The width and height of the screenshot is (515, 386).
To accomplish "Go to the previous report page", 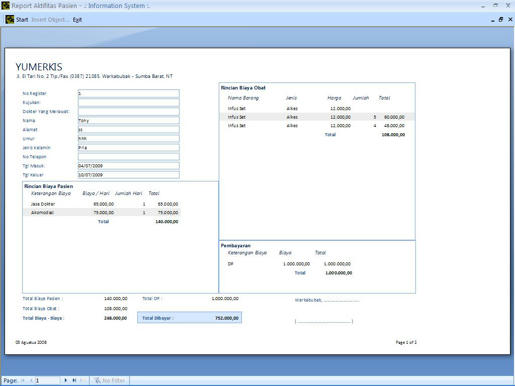I will pos(31,380).
